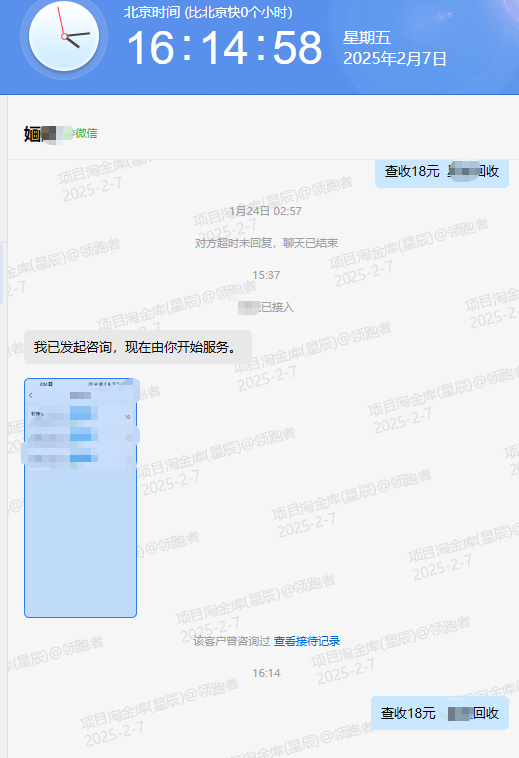Click the earlier 查收18元 bubble at top
This screenshot has width=519, height=758.
pyautogui.click(x=442, y=172)
